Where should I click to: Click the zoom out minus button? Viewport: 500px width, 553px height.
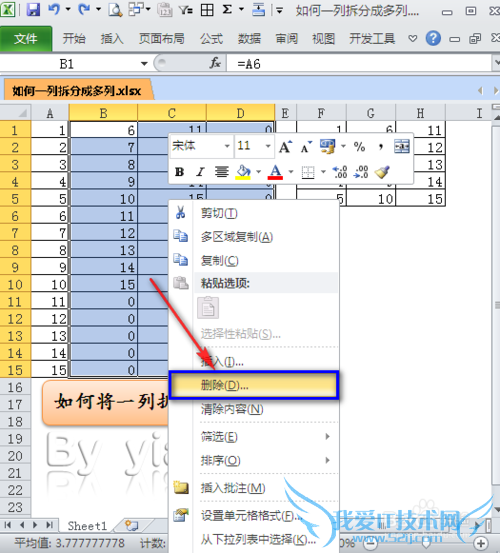[371, 543]
